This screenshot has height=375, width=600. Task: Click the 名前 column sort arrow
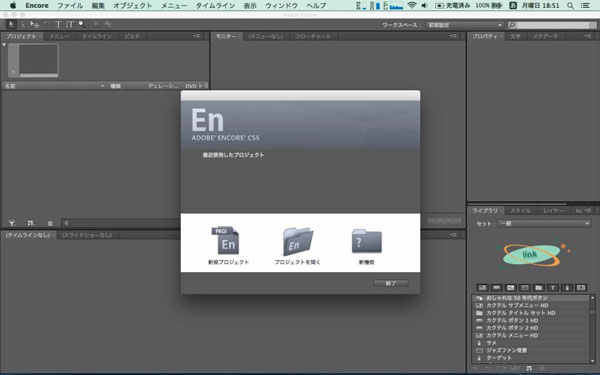[x=102, y=86]
